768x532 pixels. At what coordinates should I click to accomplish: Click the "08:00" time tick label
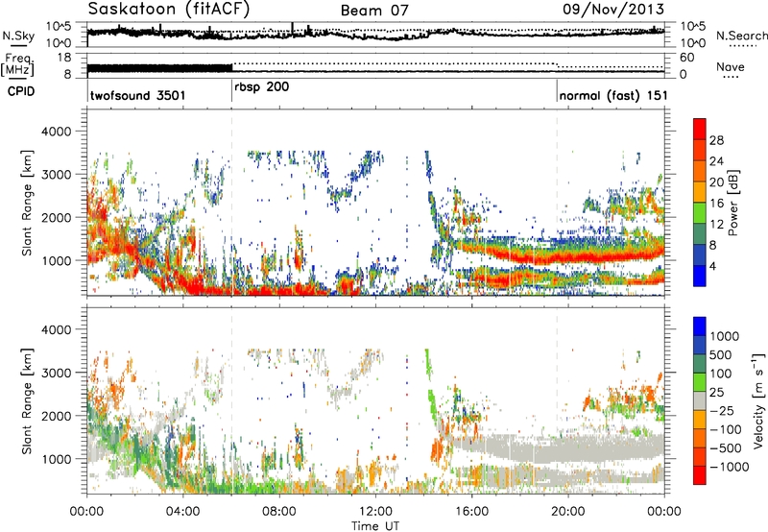pyautogui.click(x=279, y=512)
